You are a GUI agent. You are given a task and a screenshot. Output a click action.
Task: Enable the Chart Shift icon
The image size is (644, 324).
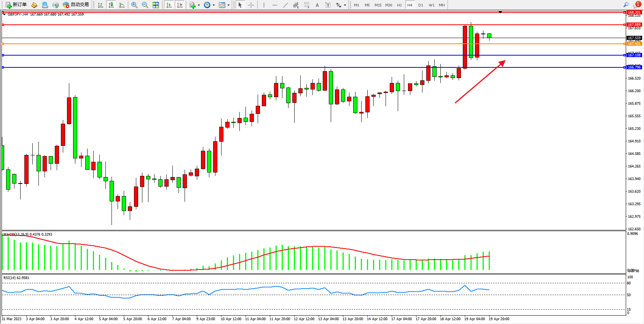(x=180, y=5)
